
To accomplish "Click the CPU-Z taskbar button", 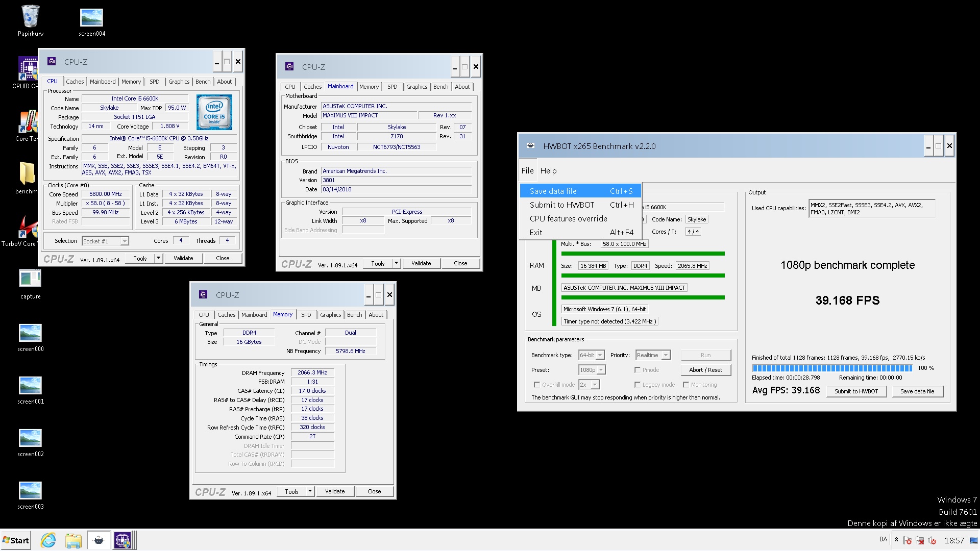I will [123, 540].
